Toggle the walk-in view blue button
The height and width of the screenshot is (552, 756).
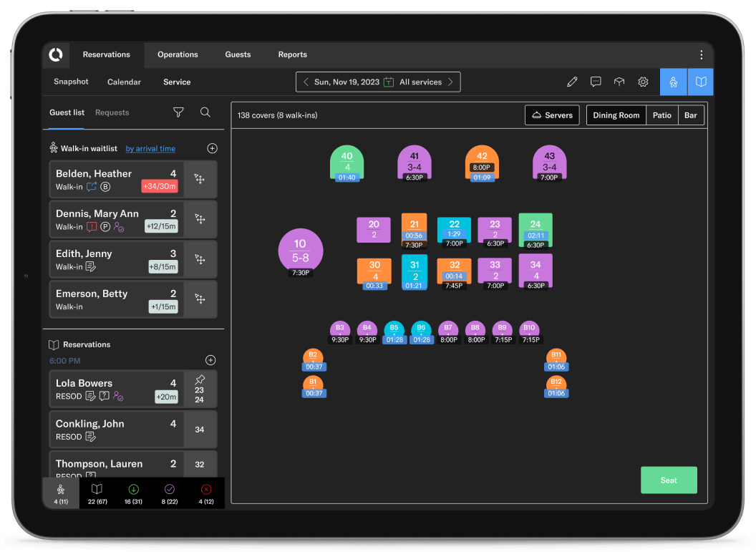pyautogui.click(x=674, y=82)
